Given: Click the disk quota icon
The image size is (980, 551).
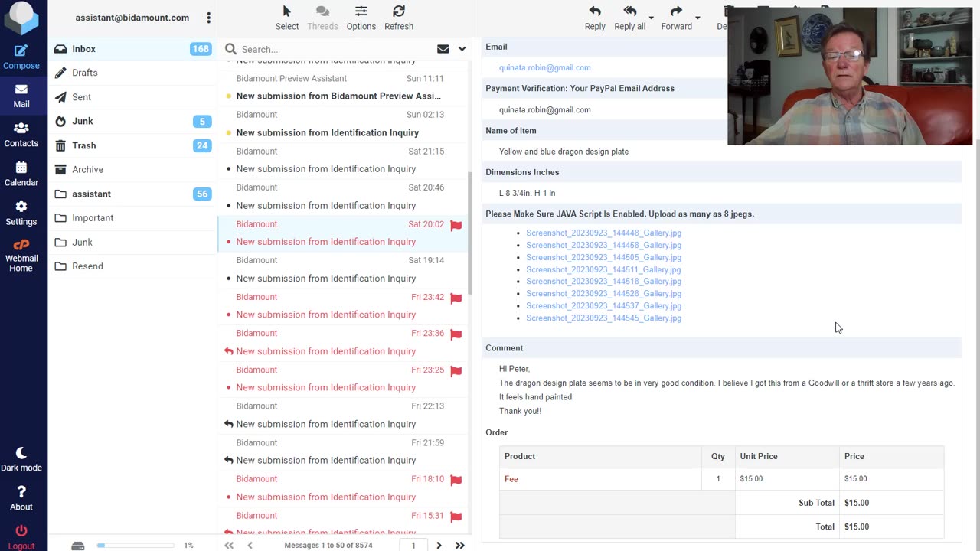Looking at the screenshot, I should click(x=77, y=545).
